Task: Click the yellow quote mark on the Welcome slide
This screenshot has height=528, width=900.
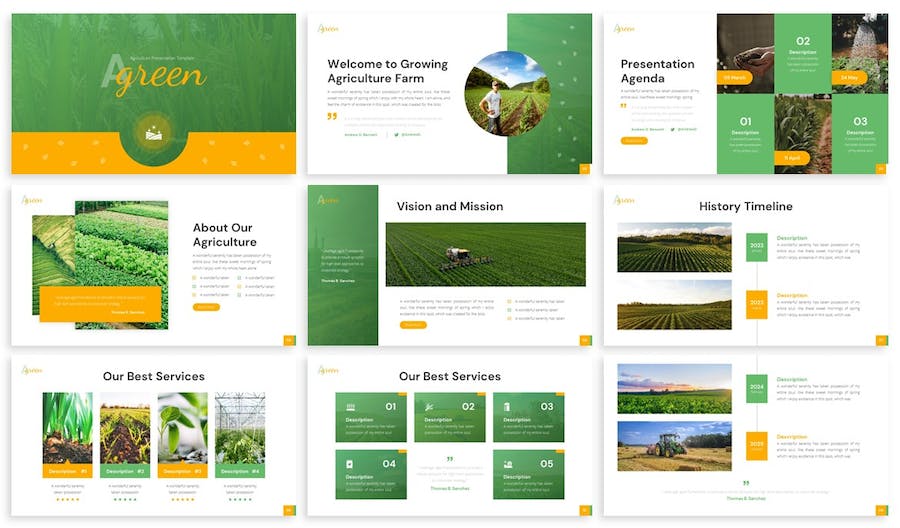Action: pyautogui.click(x=332, y=117)
